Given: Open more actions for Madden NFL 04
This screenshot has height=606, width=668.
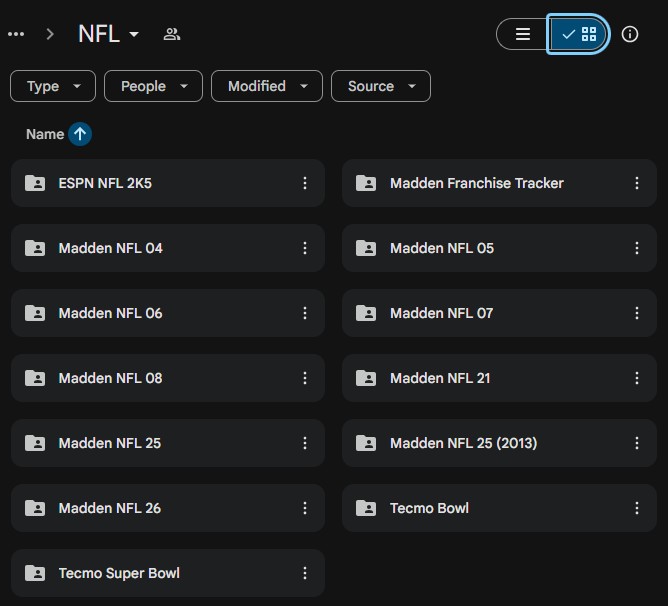Looking at the screenshot, I should 305,248.
